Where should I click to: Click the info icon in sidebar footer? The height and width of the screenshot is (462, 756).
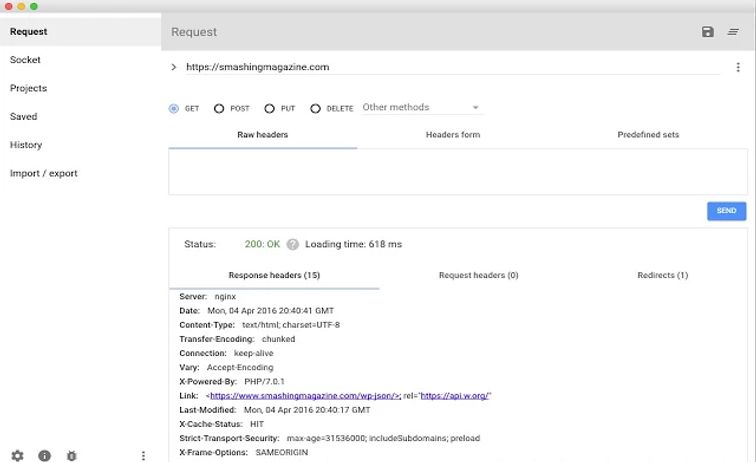[44, 456]
